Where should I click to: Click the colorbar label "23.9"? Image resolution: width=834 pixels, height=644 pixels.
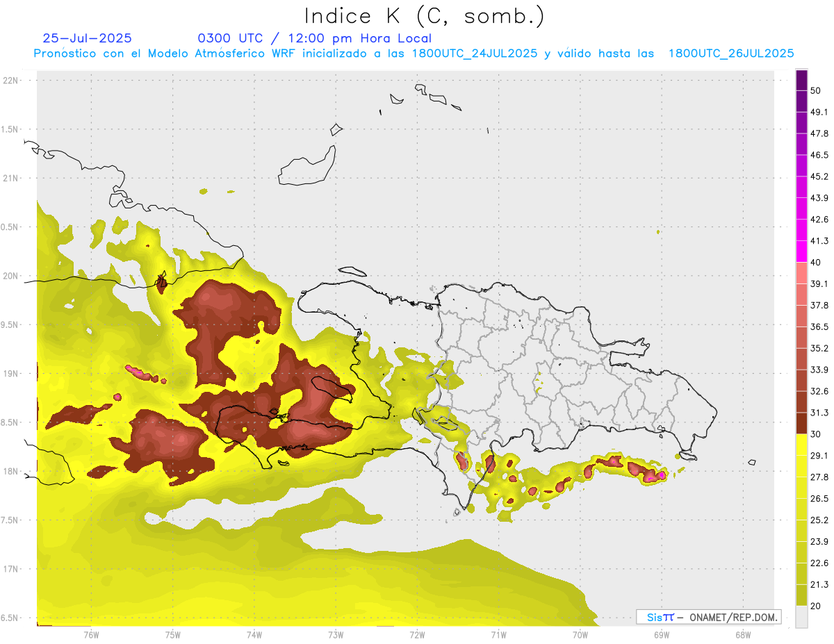coord(819,542)
